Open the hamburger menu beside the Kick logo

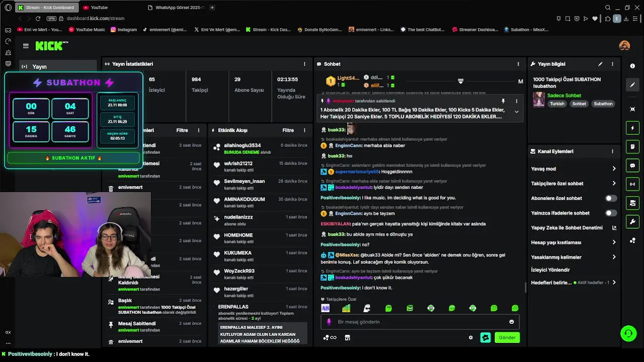pos(26,46)
